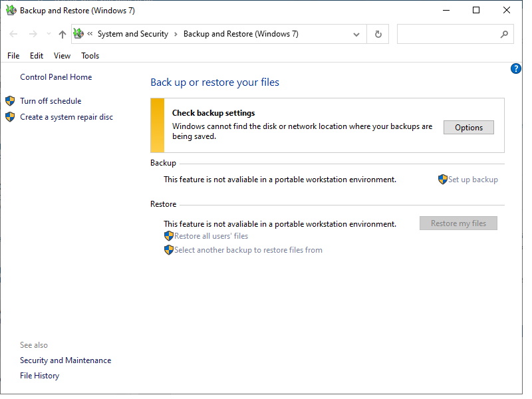This screenshot has width=532, height=399.
Task: Minimize the Backup and Restore window
Action: 446,11
